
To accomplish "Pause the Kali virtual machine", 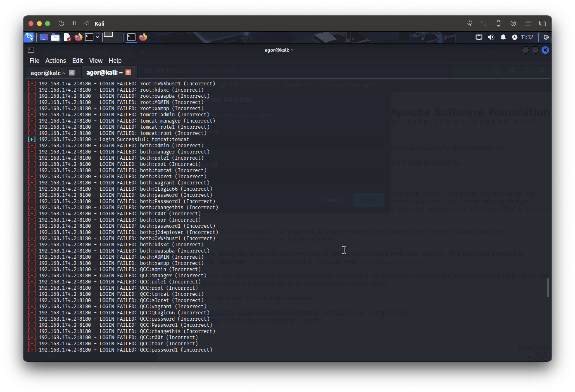I will [74, 24].
